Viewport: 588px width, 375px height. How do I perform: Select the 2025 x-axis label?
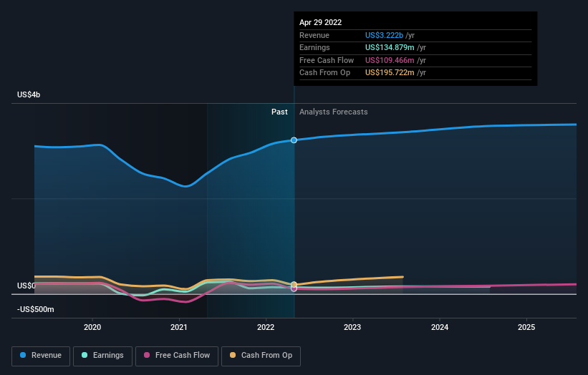(x=526, y=328)
